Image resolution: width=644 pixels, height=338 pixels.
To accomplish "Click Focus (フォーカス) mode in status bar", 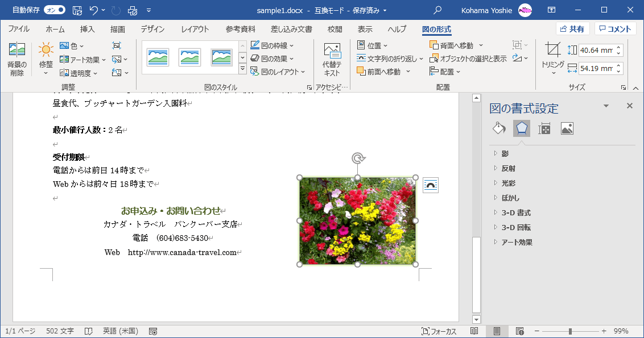I will coord(439,331).
